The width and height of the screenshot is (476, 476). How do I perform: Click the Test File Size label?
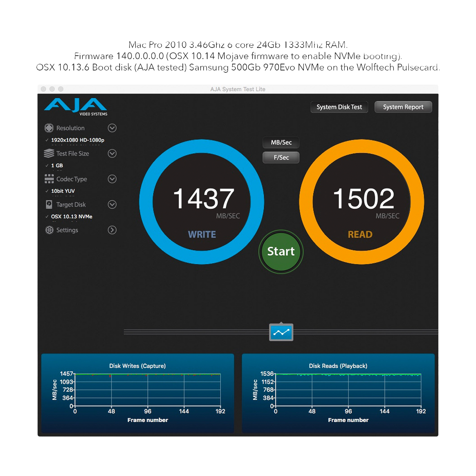73,154
